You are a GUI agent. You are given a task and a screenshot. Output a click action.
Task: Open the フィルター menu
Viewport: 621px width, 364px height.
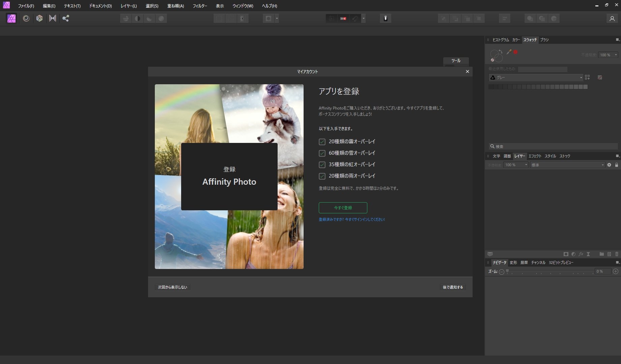point(200,6)
